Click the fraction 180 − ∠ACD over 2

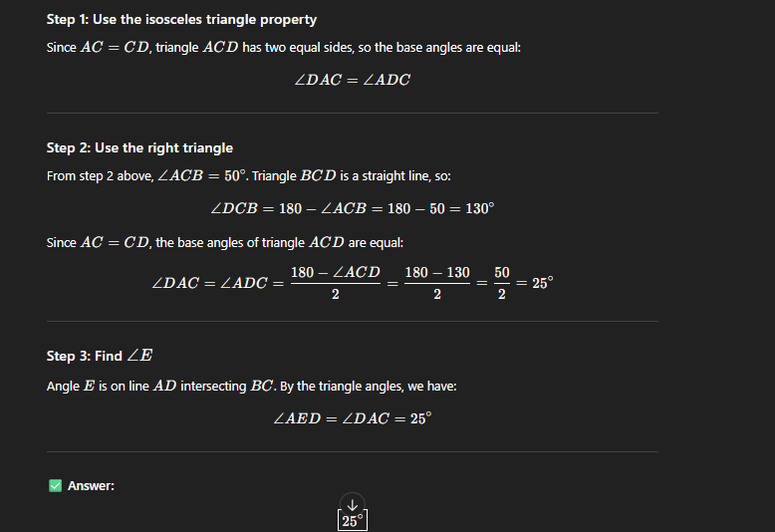pyautogui.click(x=335, y=283)
